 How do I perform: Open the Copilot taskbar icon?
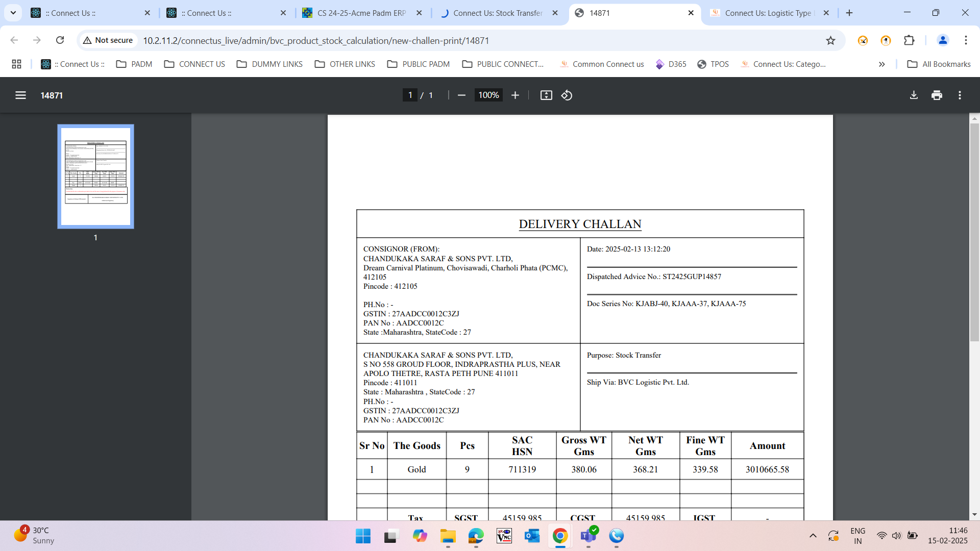420,536
